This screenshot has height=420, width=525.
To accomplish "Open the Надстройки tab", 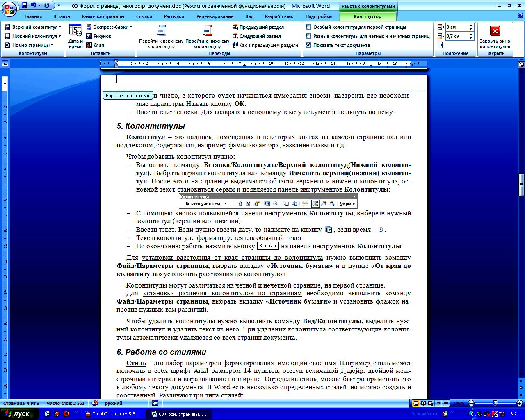I will [x=319, y=16].
